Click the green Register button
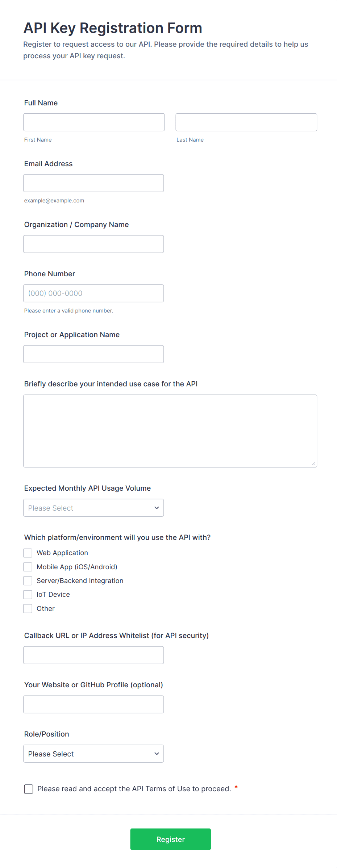 pos(171,839)
